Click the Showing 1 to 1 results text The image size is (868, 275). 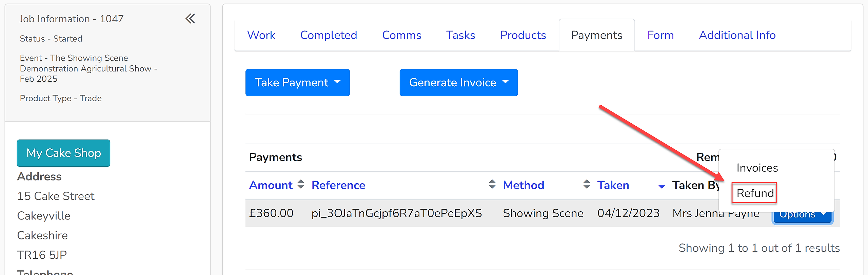coord(759,248)
